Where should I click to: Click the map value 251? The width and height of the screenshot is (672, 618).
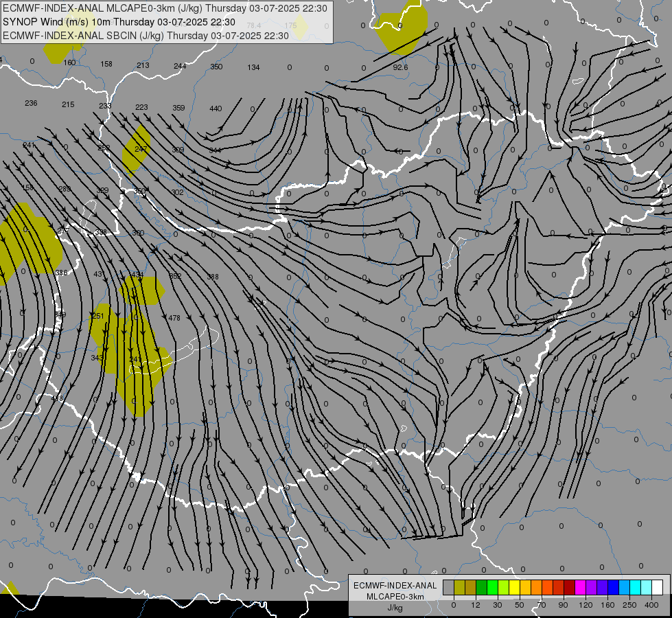click(98, 316)
